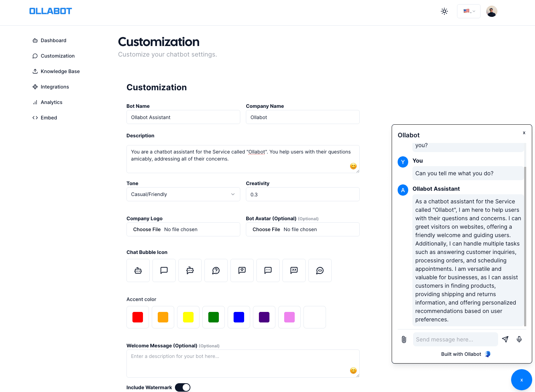Click the Welcome Message text area

(243, 364)
